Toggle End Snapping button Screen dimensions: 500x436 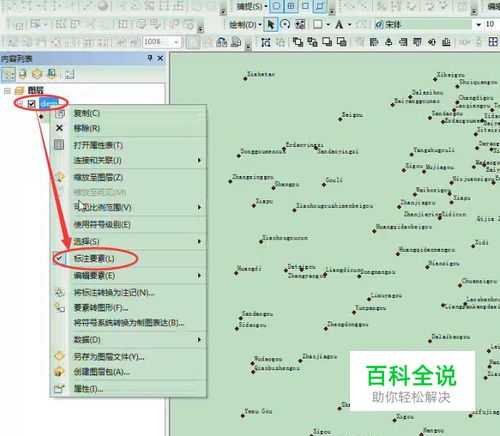(x=291, y=6)
